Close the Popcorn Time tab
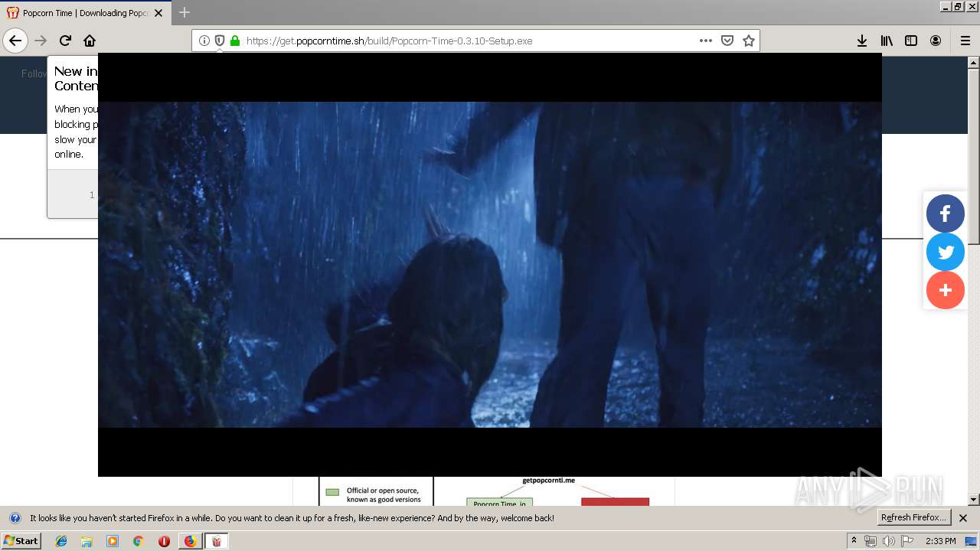The height and width of the screenshot is (551, 980). pos(158,13)
